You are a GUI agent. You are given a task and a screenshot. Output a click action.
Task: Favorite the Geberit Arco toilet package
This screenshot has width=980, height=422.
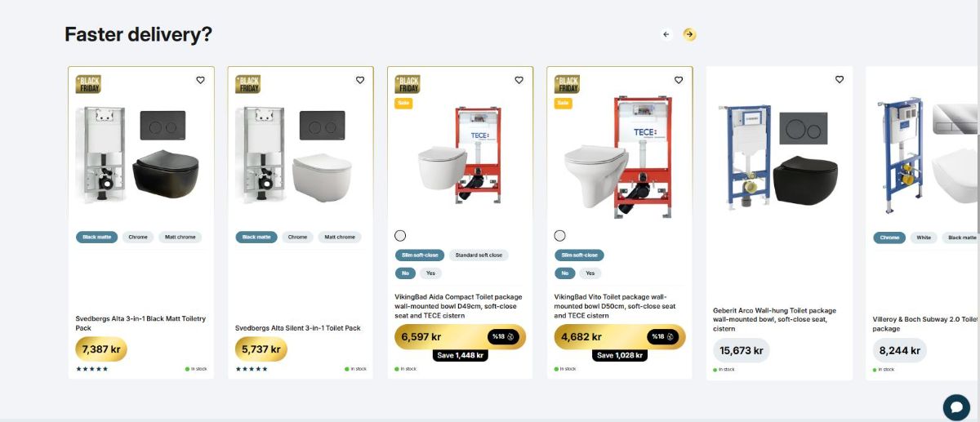(x=839, y=80)
